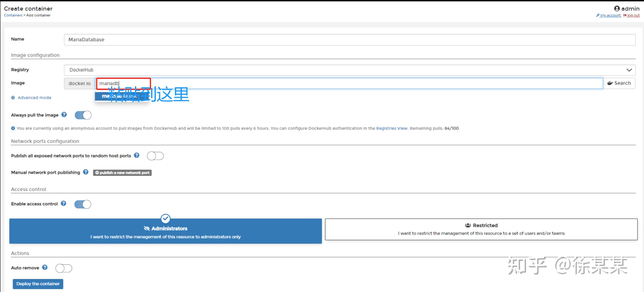Click the help icon beside Auto remove
The height and width of the screenshot is (292, 644).
pyautogui.click(x=45, y=268)
